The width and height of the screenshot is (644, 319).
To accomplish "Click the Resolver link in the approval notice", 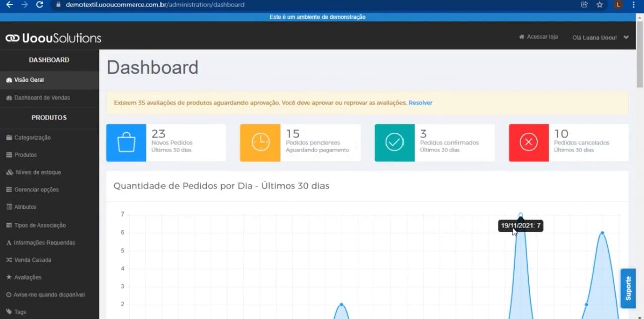I will click(421, 102).
